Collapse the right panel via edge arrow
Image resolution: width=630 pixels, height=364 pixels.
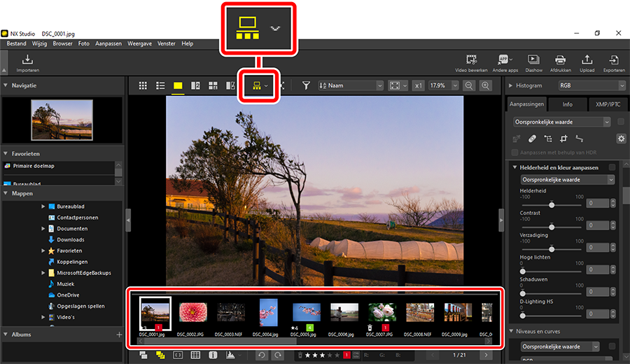[501, 220]
